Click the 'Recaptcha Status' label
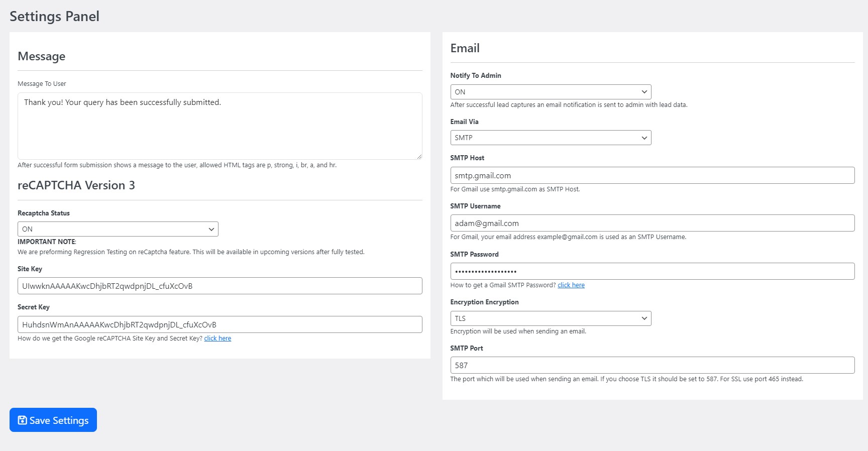Screen dimensions: 868x451 point(44,213)
